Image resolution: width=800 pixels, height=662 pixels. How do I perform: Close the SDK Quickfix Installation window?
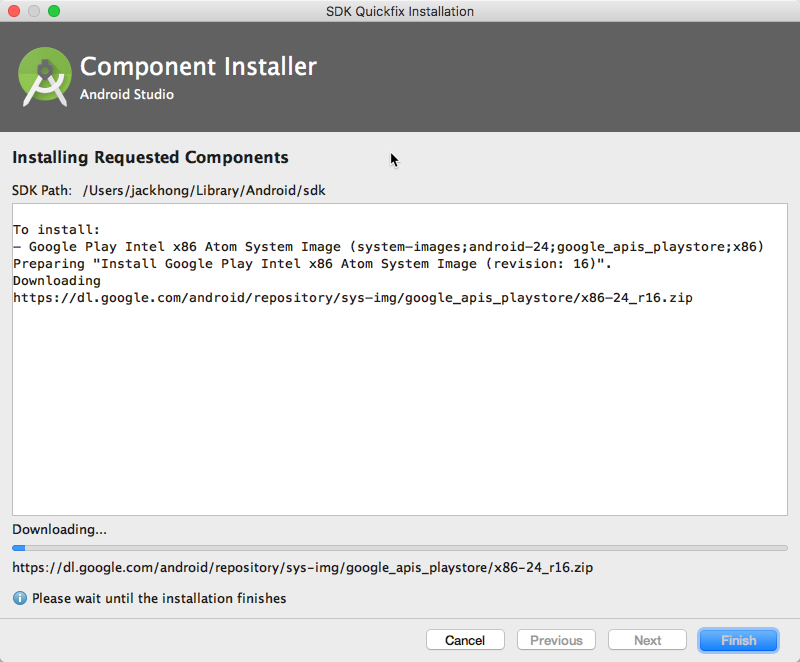click(14, 11)
